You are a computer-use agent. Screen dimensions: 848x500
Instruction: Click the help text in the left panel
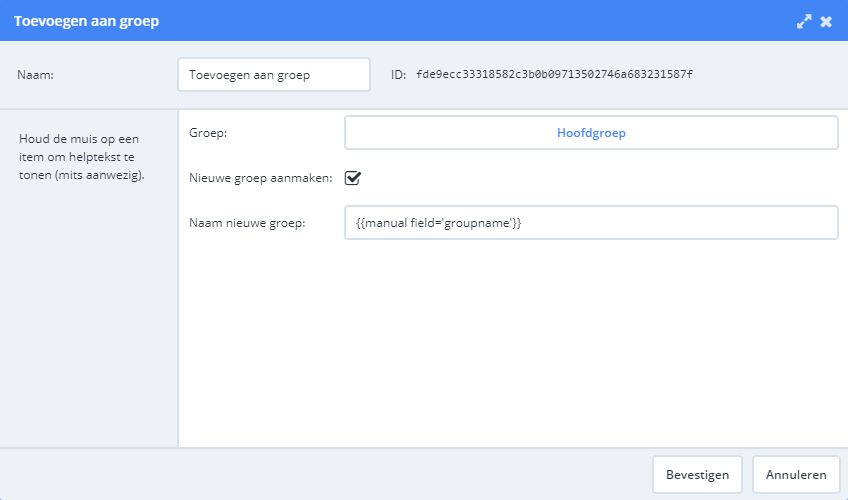point(82,157)
